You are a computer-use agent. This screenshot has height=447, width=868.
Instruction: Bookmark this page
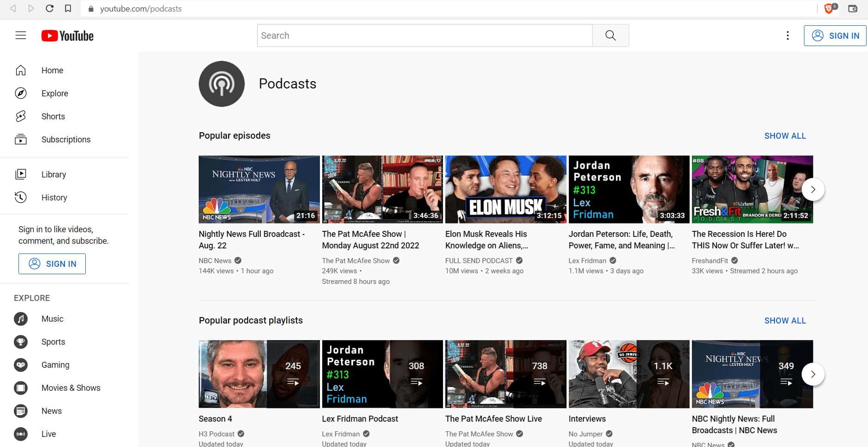[68, 8]
